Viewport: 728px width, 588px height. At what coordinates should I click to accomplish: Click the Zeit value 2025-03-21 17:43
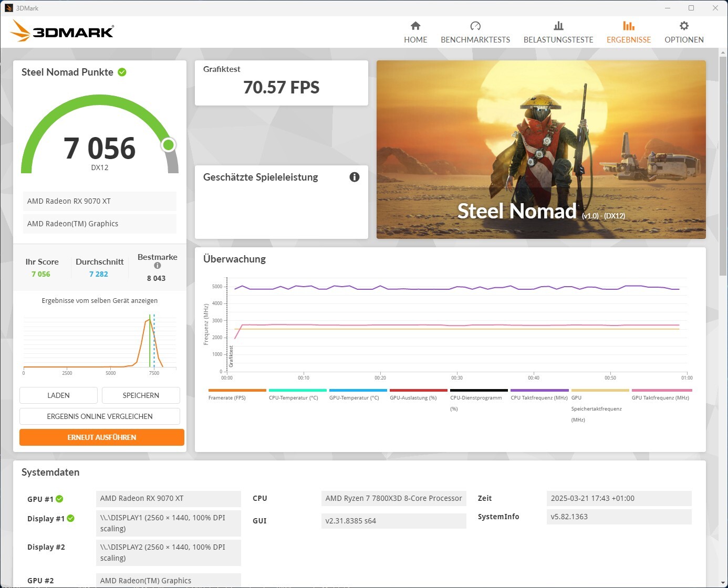(x=619, y=498)
